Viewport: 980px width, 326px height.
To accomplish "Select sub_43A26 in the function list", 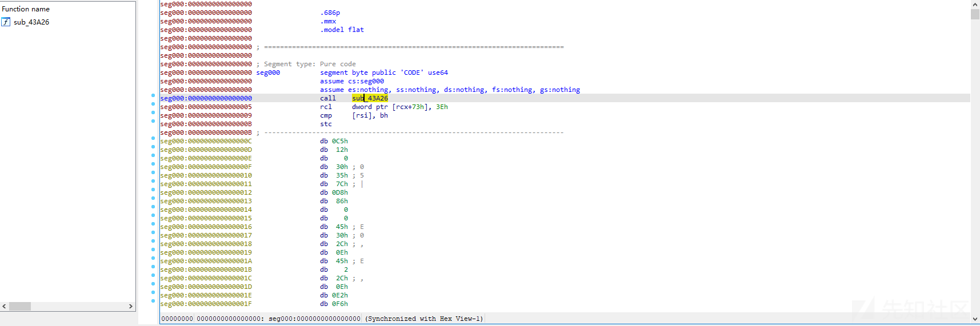I will tap(31, 22).
